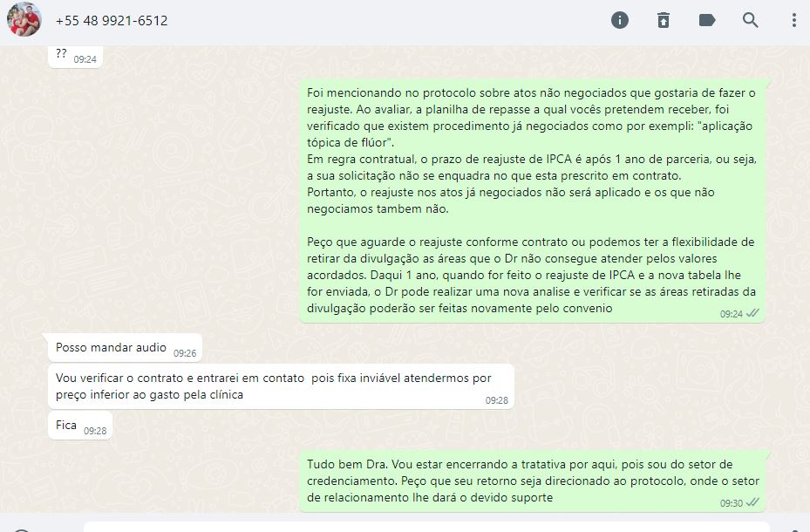This screenshot has height=532, width=810.
Task: Select the "??" message at top
Action: (x=76, y=56)
